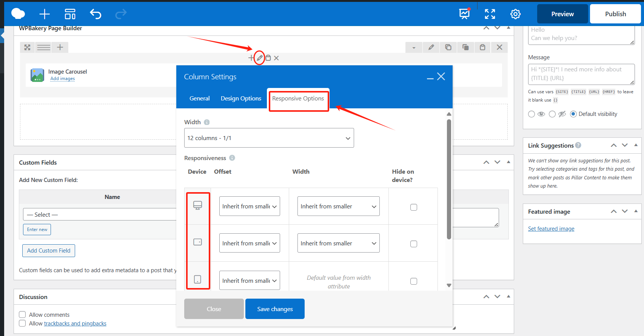
Task: Click the Image Carousel element icon
Action: (x=37, y=75)
